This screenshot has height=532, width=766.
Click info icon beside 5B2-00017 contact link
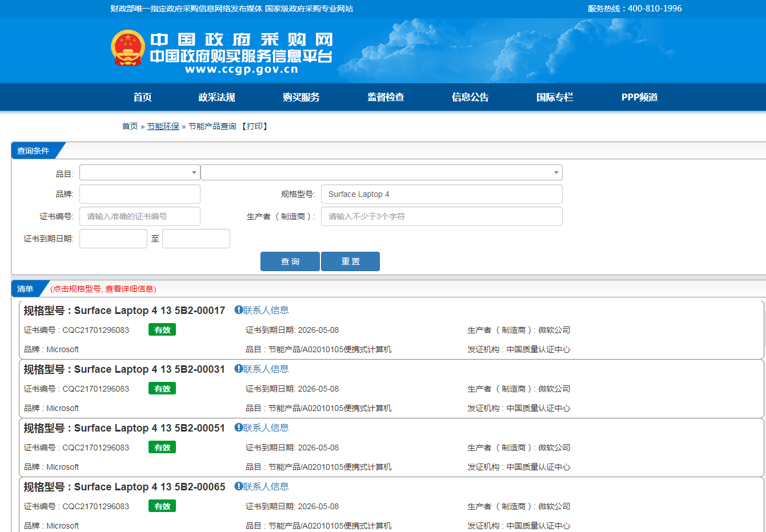point(239,310)
